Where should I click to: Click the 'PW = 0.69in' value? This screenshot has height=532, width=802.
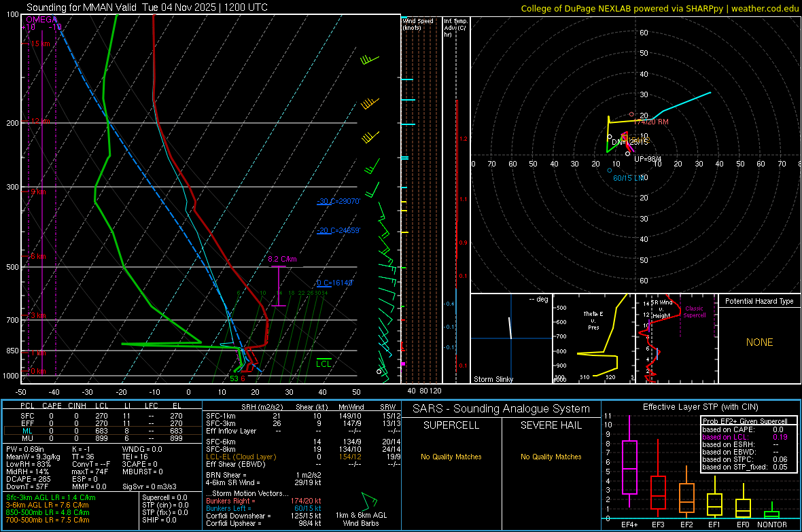point(25,449)
